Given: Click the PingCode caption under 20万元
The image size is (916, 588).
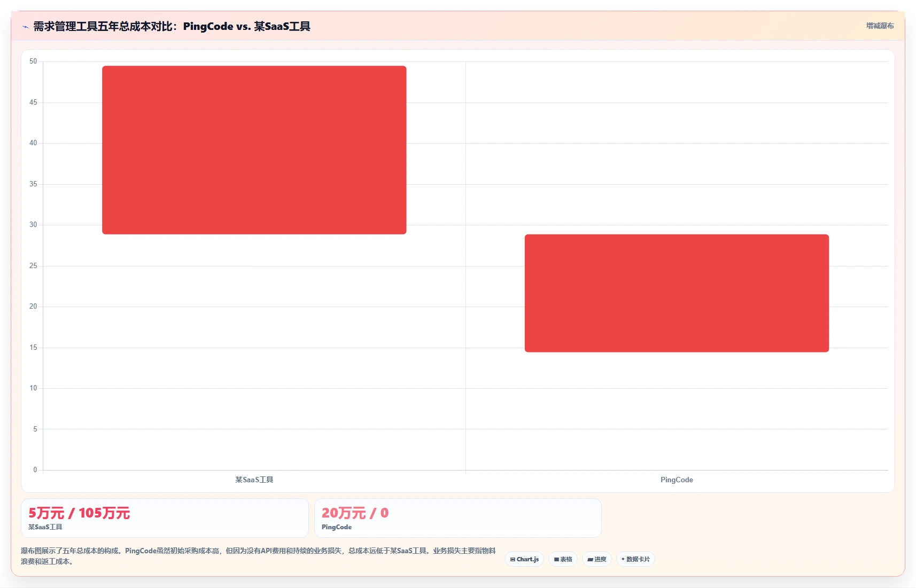Looking at the screenshot, I should 337,527.
